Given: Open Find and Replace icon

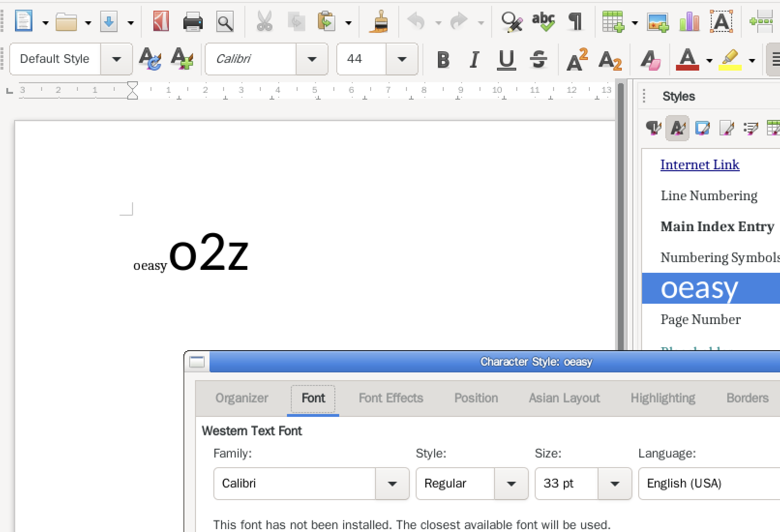Looking at the screenshot, I should coord(512,22).
